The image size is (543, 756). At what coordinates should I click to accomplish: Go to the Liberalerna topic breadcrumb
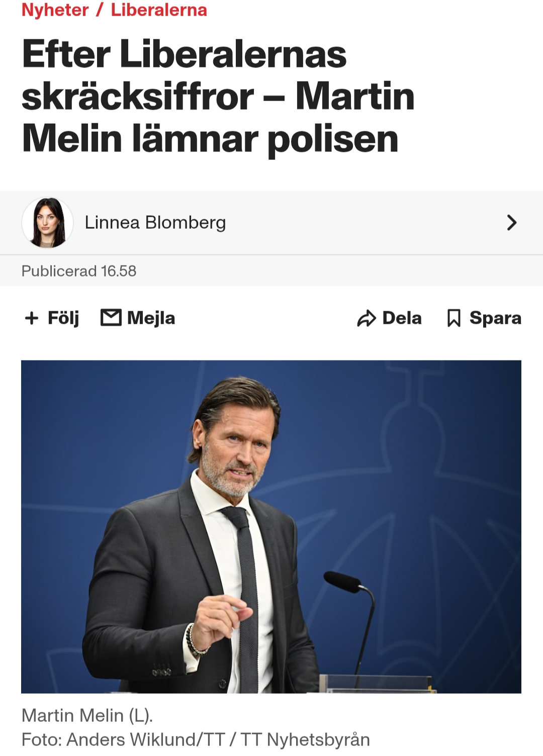click(x=159, y=10)
